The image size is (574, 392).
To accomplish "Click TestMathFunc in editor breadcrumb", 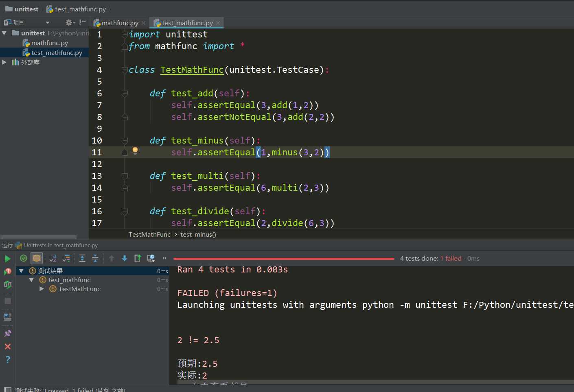I will [x=149, y=234].
